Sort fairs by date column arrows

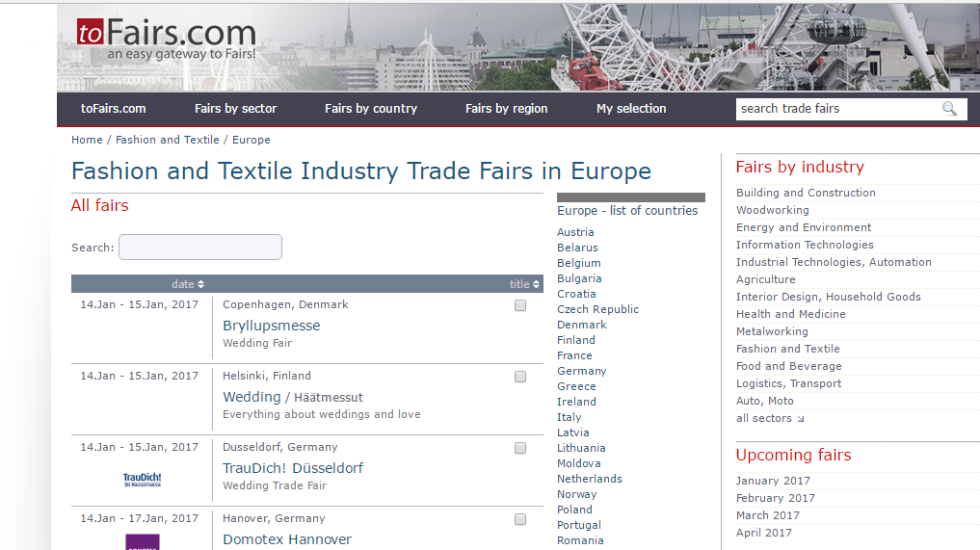[200, 284]
